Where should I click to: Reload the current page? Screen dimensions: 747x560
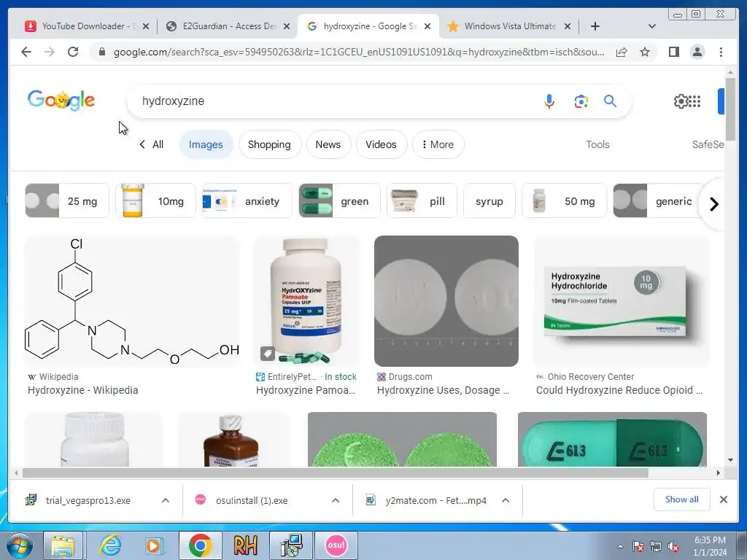(x=73, y=52)
